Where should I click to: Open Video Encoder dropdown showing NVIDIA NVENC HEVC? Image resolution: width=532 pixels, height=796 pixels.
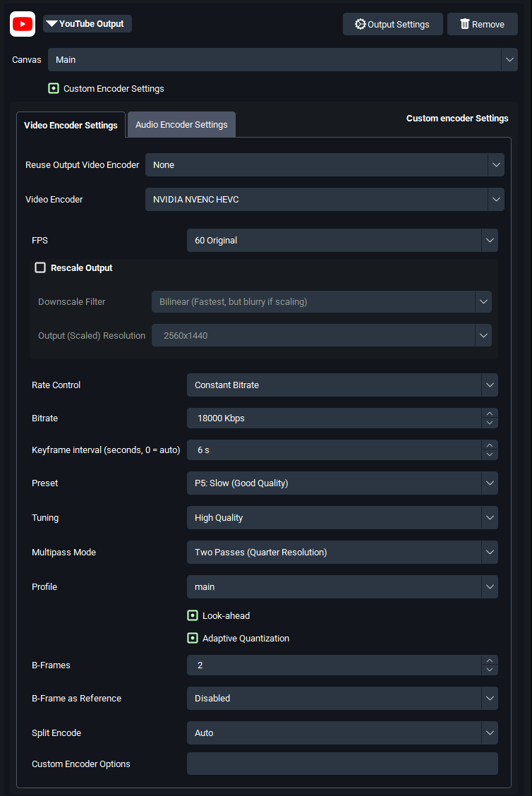pyautogui.click(x=325, y=200)
